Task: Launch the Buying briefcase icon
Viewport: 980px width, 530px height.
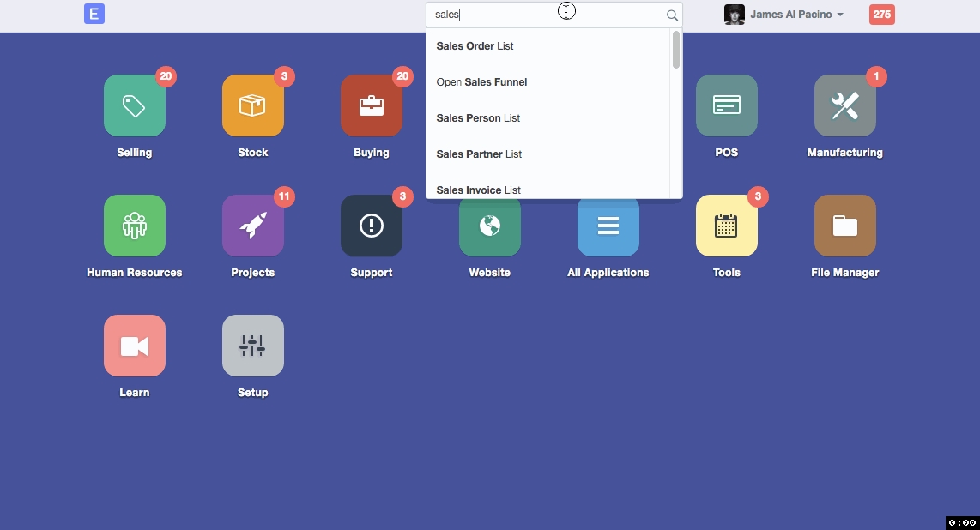Action: tap(372, 105)
